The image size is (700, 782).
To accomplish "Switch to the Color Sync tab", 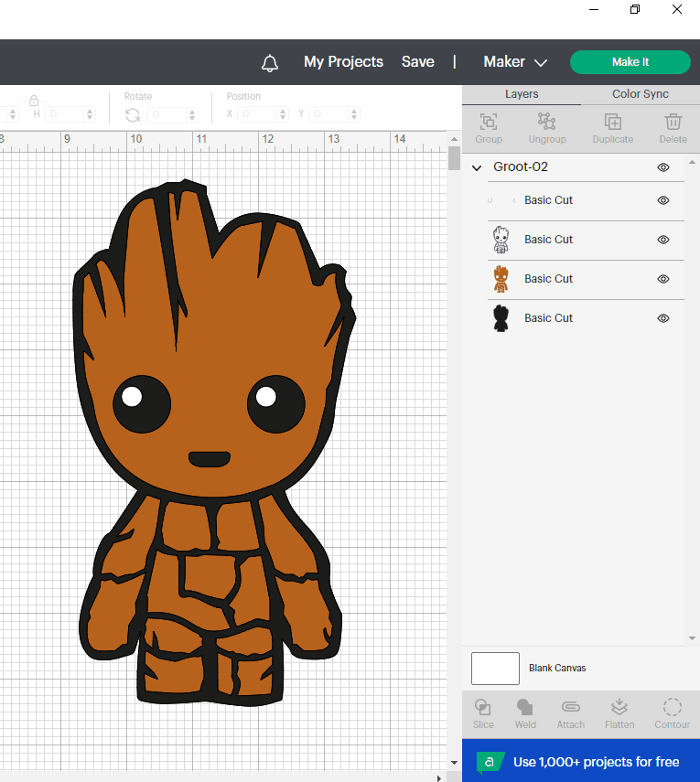I will point(641,94).
